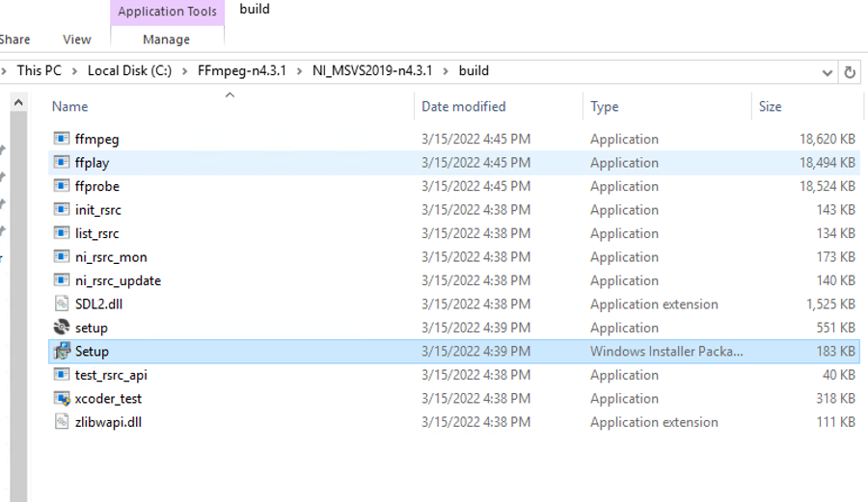Image resolution: width=868 pixels, height=502 pixels.
Task: Click the ni_rsrc_update file icon
Action: [x=62, y=280]
